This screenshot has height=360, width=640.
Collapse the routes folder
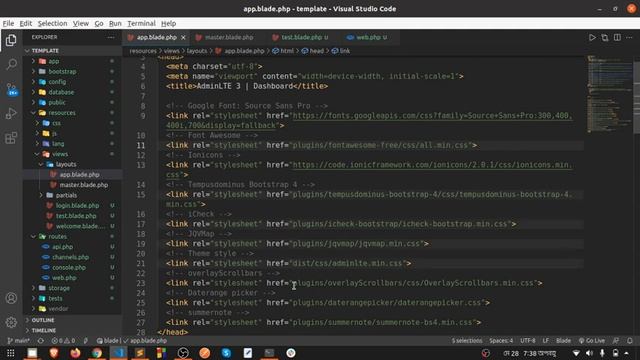72,236
